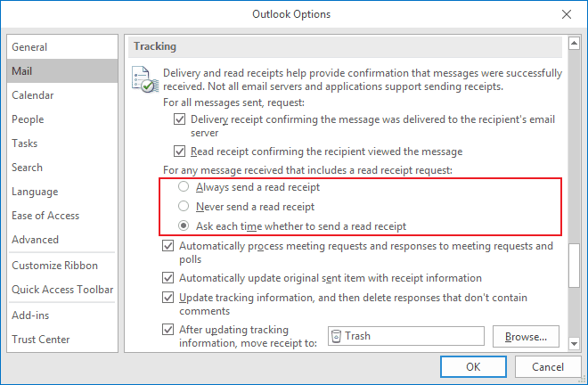
Task: Toggle Automatically update original sent item checkbox
Action: point(167,278)
